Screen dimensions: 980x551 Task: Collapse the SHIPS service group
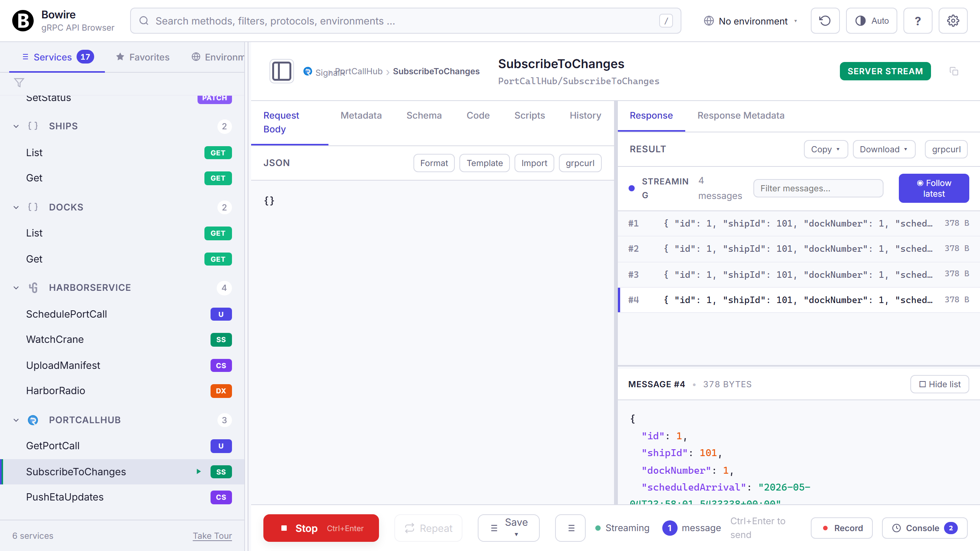(x=16, y=126)
